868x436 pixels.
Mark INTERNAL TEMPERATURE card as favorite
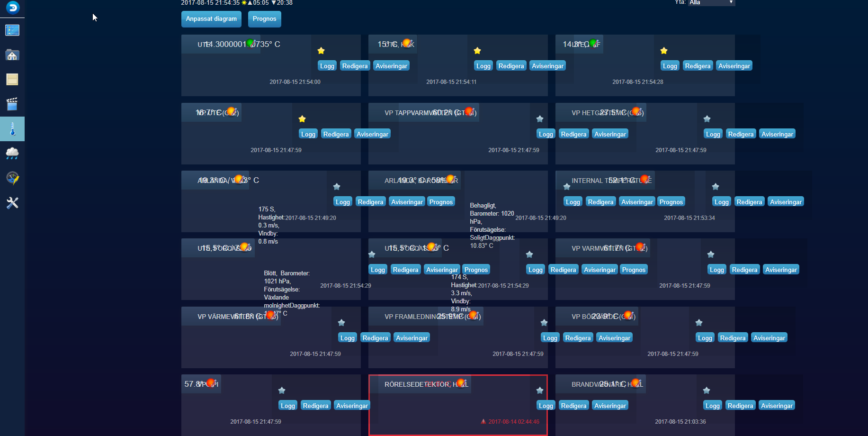coord(716,187)
